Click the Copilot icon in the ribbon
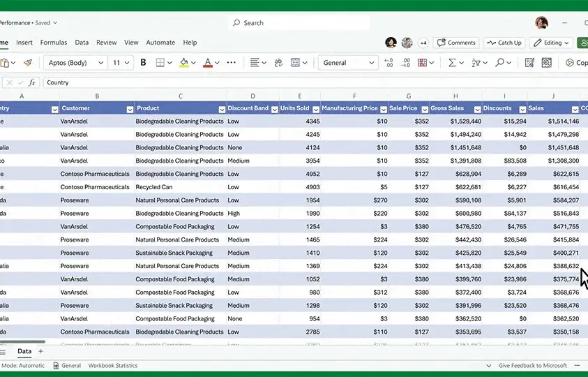The image size is (588, 377). pos(570,63)
